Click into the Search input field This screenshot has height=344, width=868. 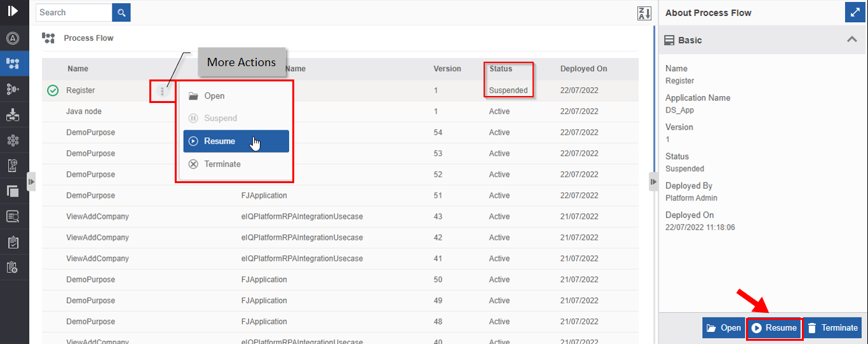click(74, 12)
